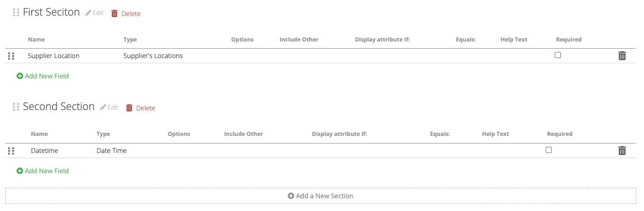Viewport: 644px width, 211px height.
Task: Click the Supplier's Locations type cell
Action: 153,56
